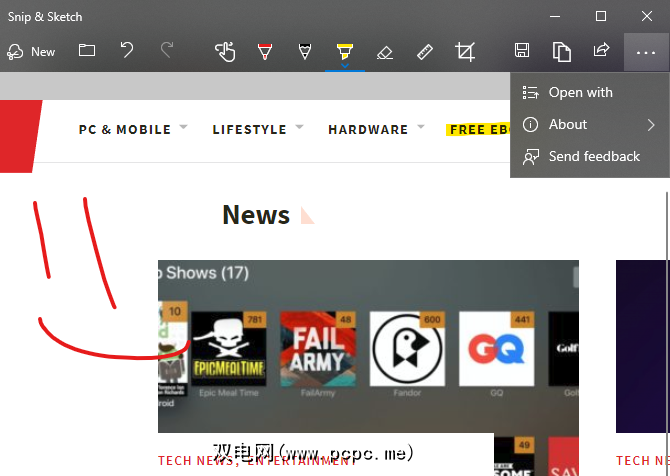Undo the last stroke
Viewport: 670px width, 476px height.
(x=126, y=50)
